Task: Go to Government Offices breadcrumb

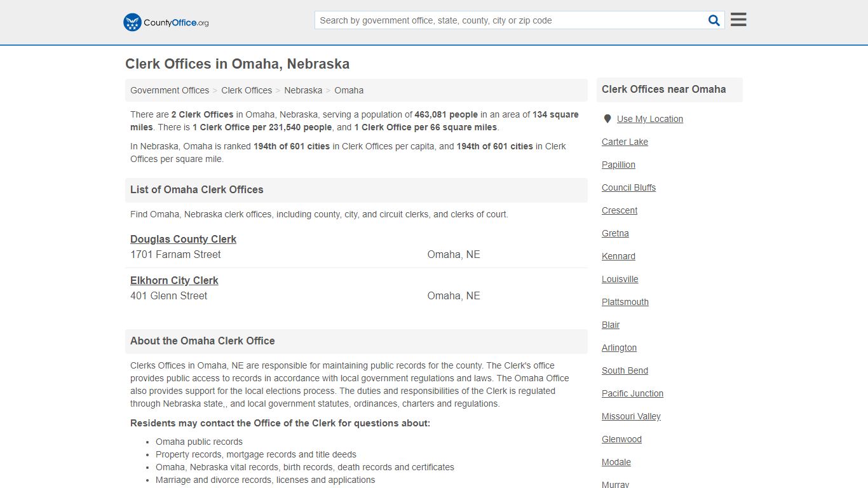Action: point(170,90)
